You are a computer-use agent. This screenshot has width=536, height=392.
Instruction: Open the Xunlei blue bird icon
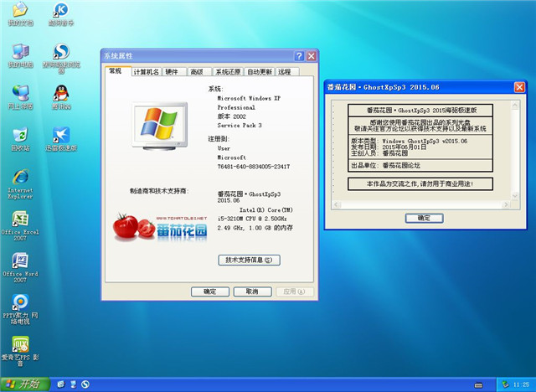click(x=60, y=135)
